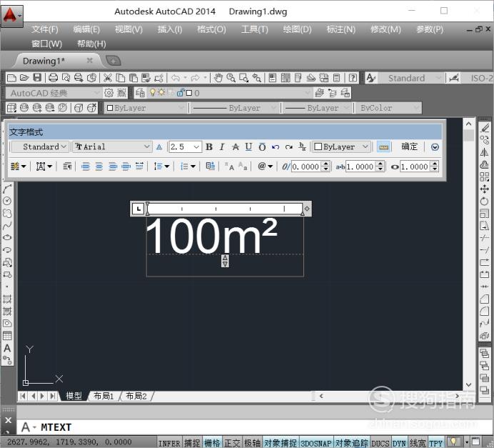Apply strikethrough formatting icon
This screenshot has width=494, height=448.
[236, 147]
